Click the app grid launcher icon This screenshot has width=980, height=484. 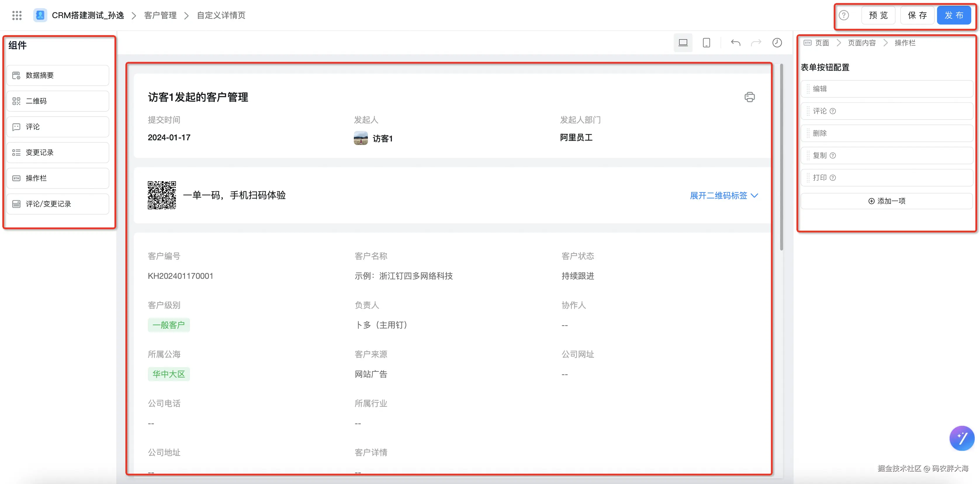pyautogui.click(x=17, y=15)
